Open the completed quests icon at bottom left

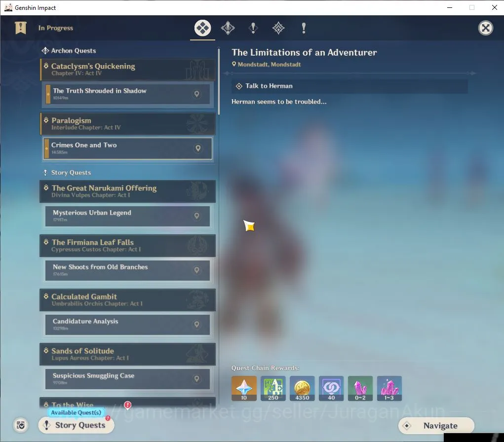[21, 425]
